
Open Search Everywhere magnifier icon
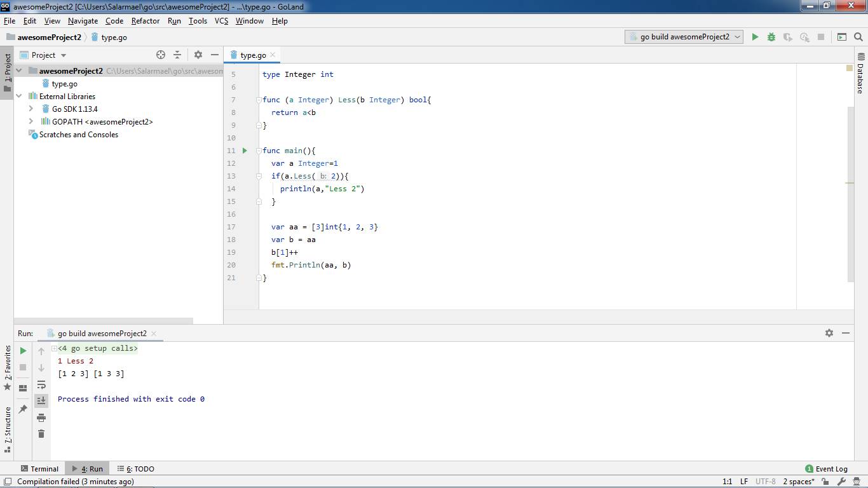[858, 37]
